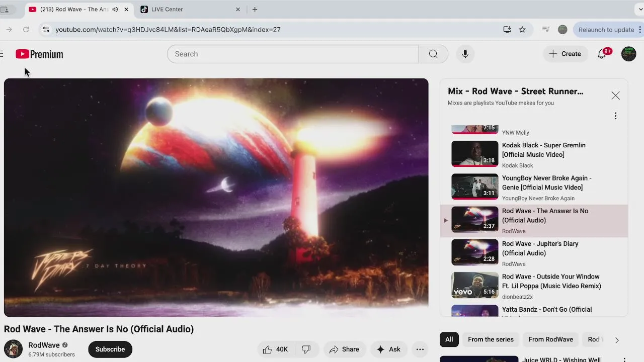Click the search magnifier button
The image size is (644, 362).
tap(433, 54)
